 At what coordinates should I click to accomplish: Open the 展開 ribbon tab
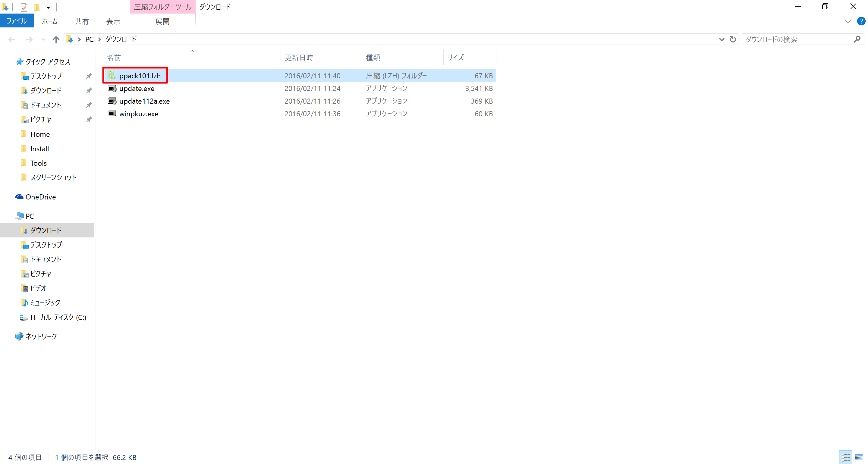(162, 22)
